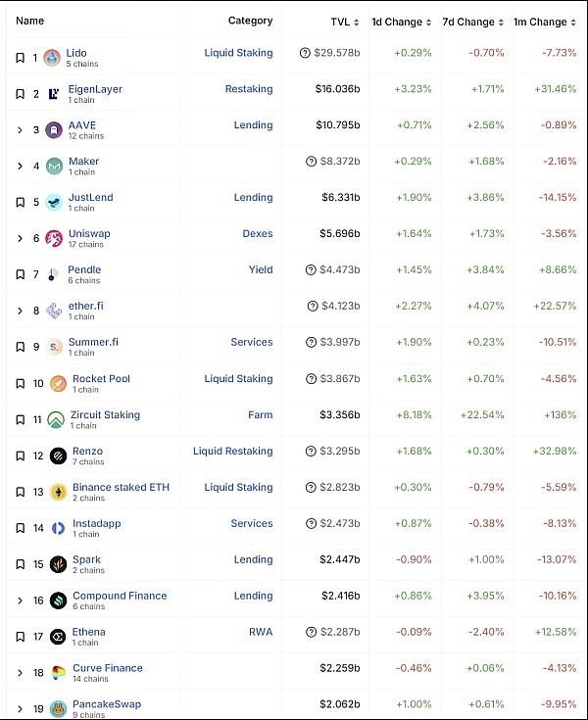Click the Curve Finance logo icon
This screenshot has width=588, height=720.
[x=59, y=672]
